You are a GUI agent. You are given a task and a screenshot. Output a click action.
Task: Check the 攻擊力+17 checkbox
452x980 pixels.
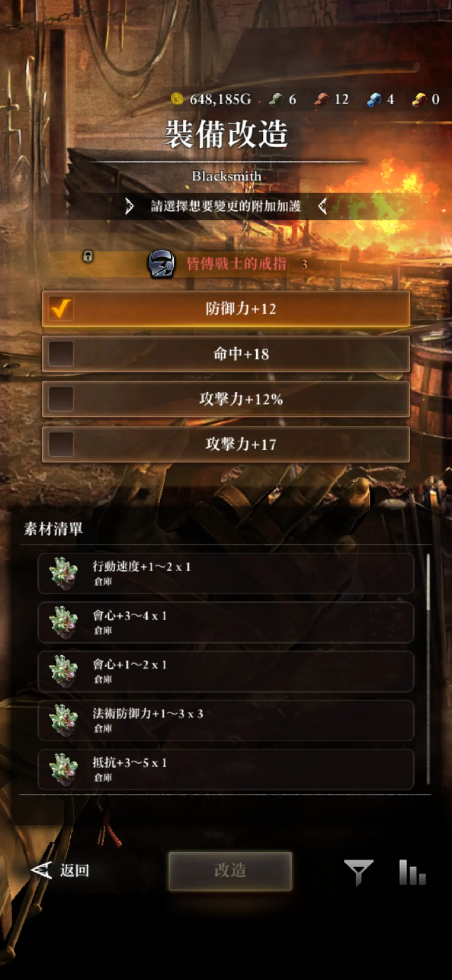pyautogui.click(x=61, y=444)
